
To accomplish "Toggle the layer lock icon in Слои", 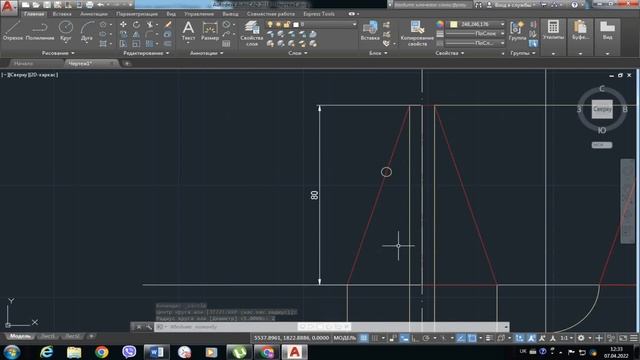I will tap(287, 24).
